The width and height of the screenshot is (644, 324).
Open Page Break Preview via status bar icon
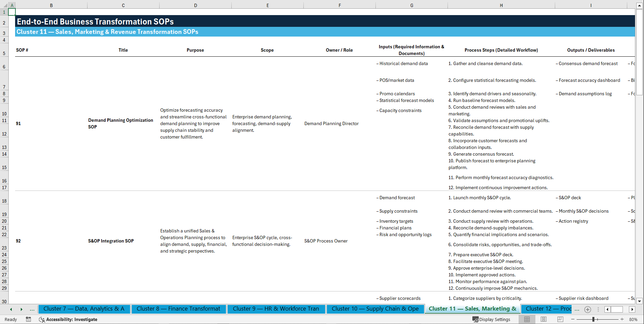point(560,319)
